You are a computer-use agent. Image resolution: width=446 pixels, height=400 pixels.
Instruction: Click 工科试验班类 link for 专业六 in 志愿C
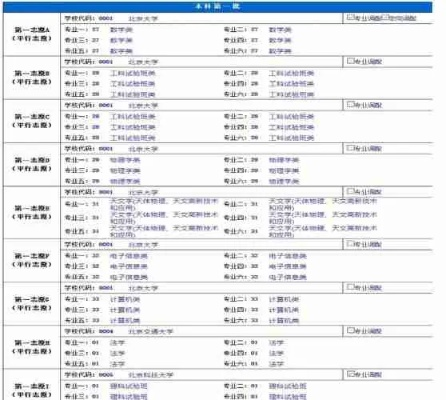(291, 138)
